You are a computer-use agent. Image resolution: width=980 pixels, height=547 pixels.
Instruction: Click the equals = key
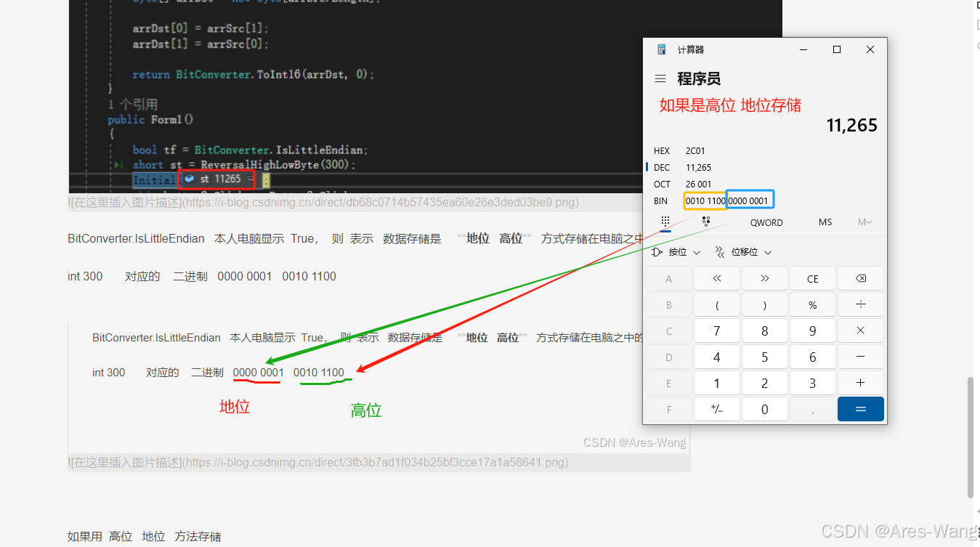861,410
